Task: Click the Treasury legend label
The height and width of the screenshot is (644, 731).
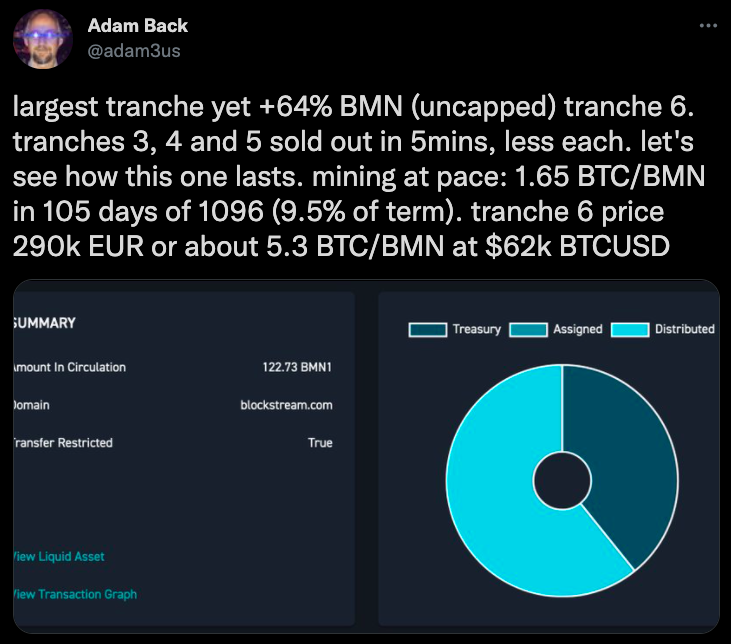Action: coord(476,329)
